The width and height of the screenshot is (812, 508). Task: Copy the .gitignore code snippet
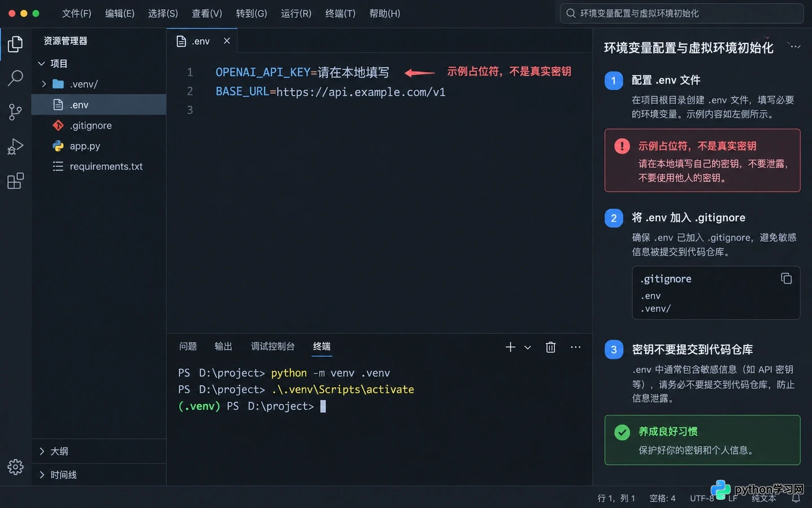786,279
